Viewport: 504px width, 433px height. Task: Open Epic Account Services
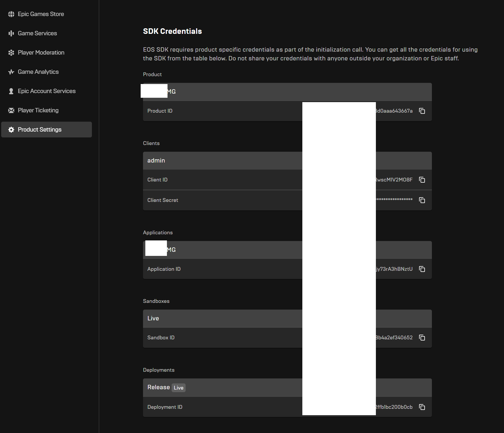click(x=47, y=91)
